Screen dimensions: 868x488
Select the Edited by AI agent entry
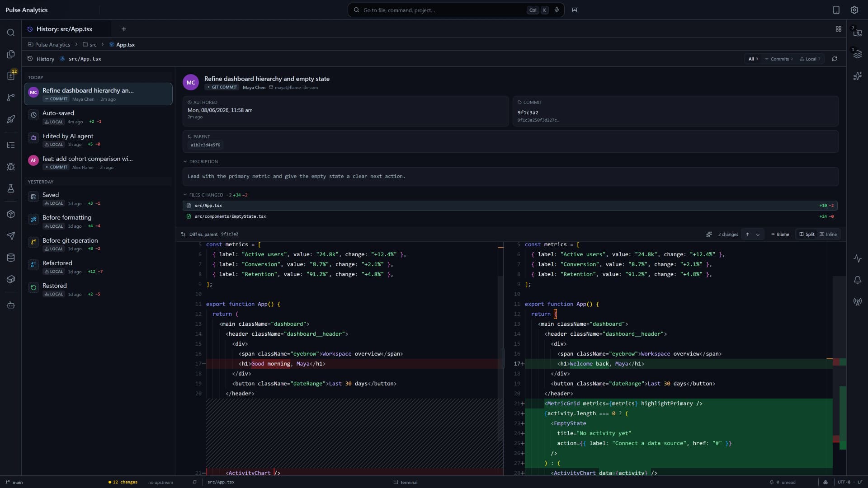(98, 140)
